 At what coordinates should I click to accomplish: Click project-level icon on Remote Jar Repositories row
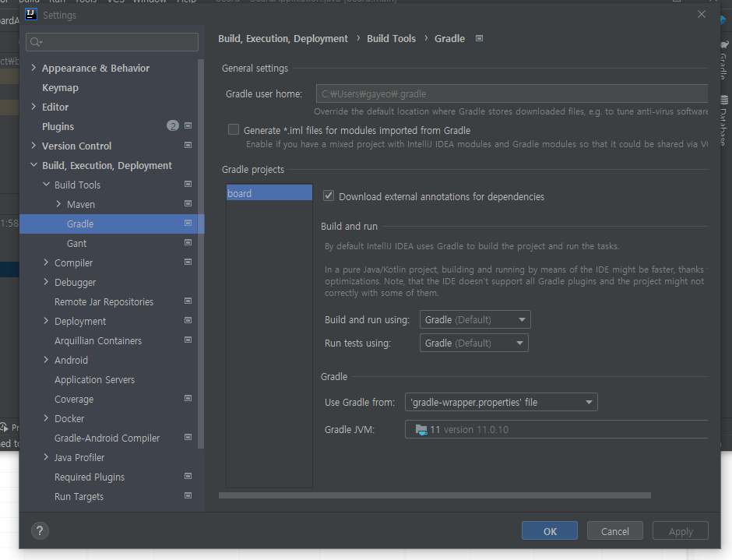click(x=188, y=301)
